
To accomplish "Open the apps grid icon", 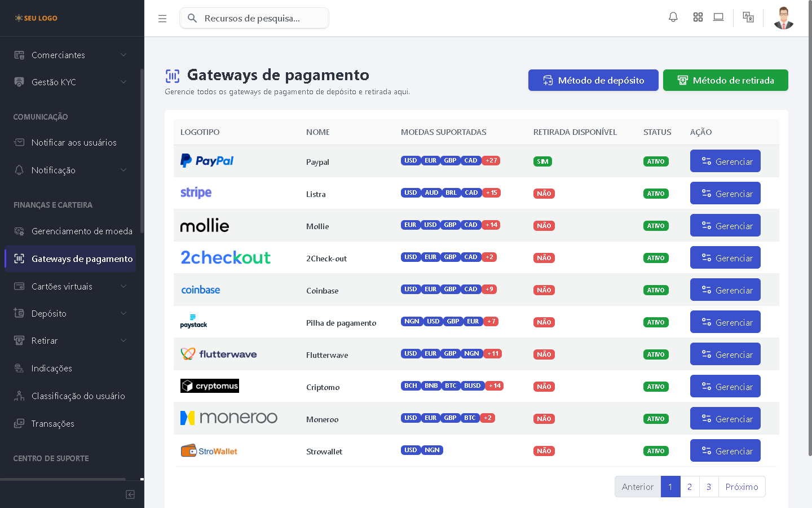I will point(698,17).
